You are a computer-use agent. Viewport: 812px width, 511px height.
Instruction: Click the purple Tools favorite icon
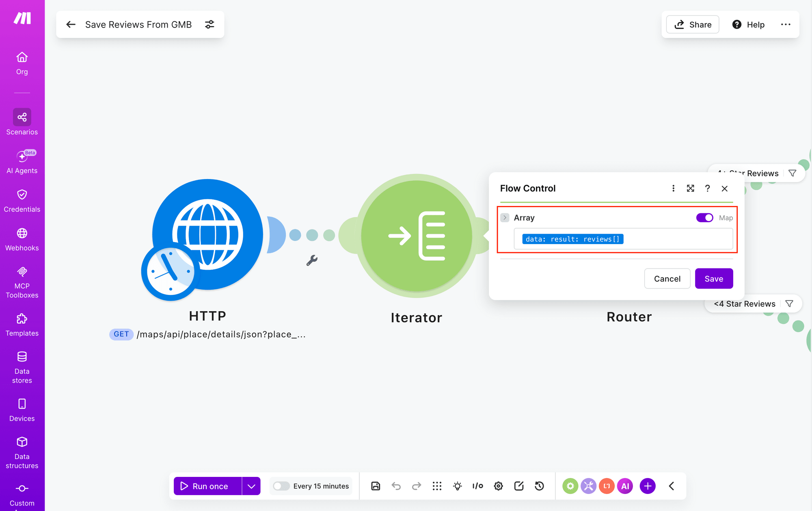point(588,486)
